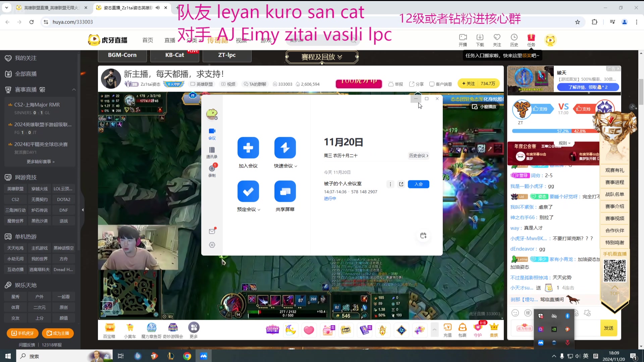Toggle 客户端看 checkbox under the stream title
The image size is (644, 362).
pos(441,84)
